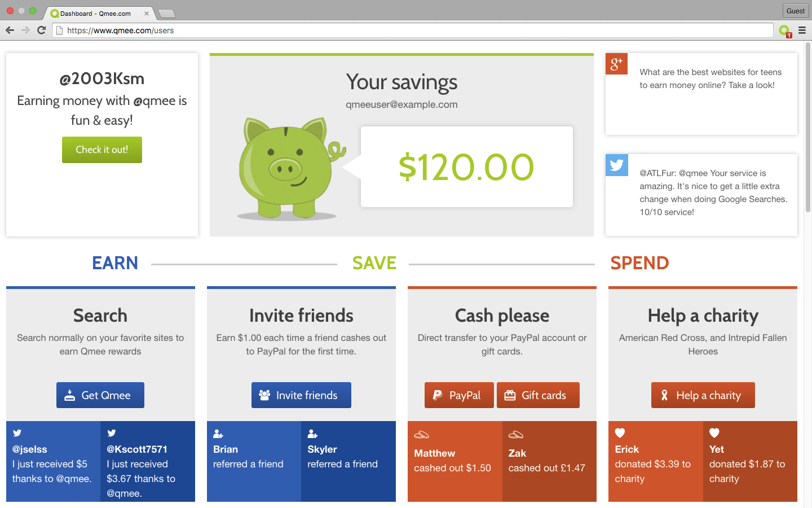Click the cash icon above Matthew
Screen dimensions: 812x508
coord(421,435)
